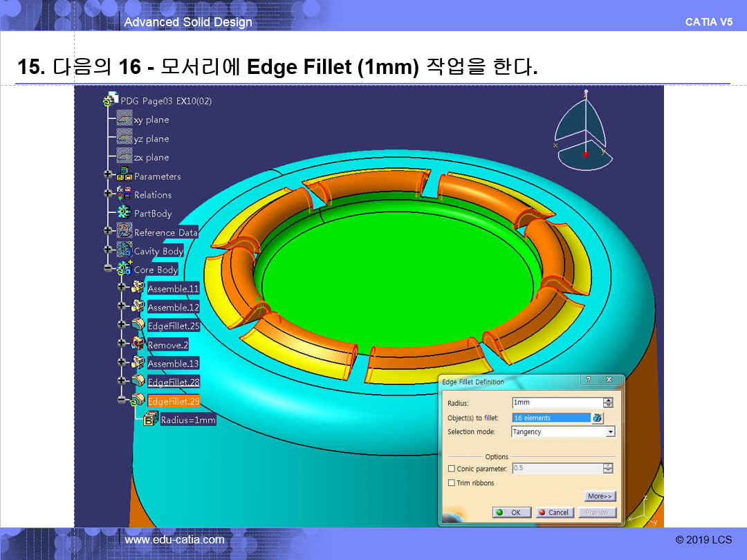Expand the Cavity Body node
Viewport: 747px width, 560px height.
[x=108, y=250]
